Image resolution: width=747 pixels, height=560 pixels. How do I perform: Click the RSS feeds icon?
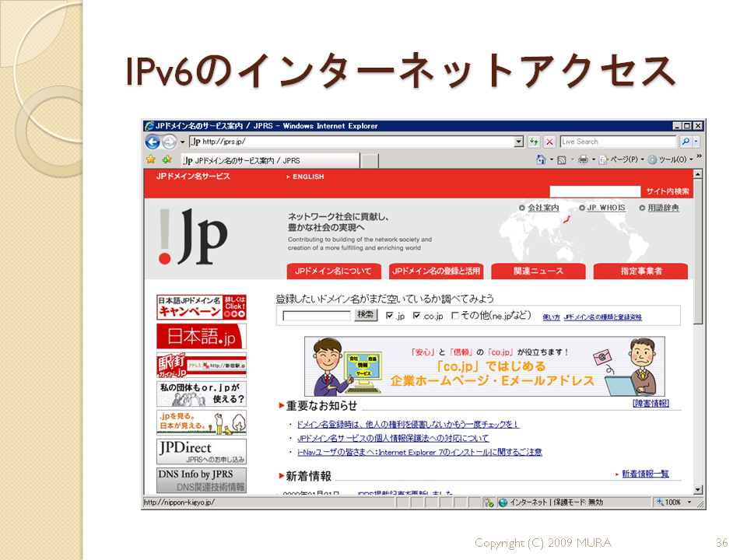(562, 160)
